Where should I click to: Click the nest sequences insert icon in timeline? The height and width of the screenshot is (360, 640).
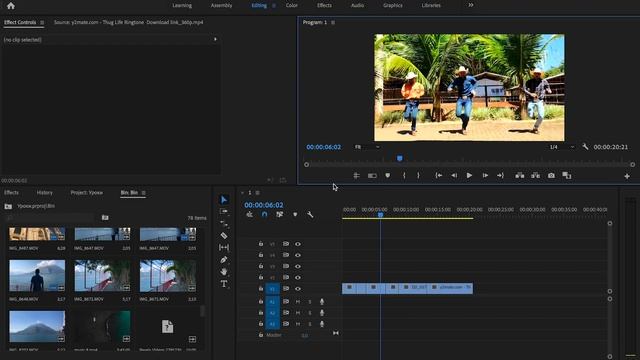pos(249,214)
